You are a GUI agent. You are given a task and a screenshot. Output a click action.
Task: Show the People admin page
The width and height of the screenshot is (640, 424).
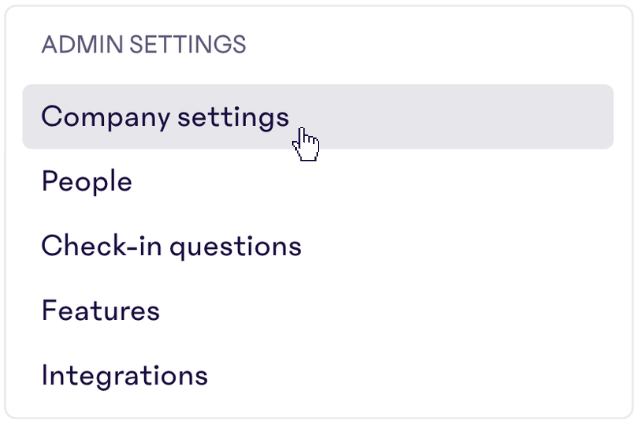coord(87,182)
